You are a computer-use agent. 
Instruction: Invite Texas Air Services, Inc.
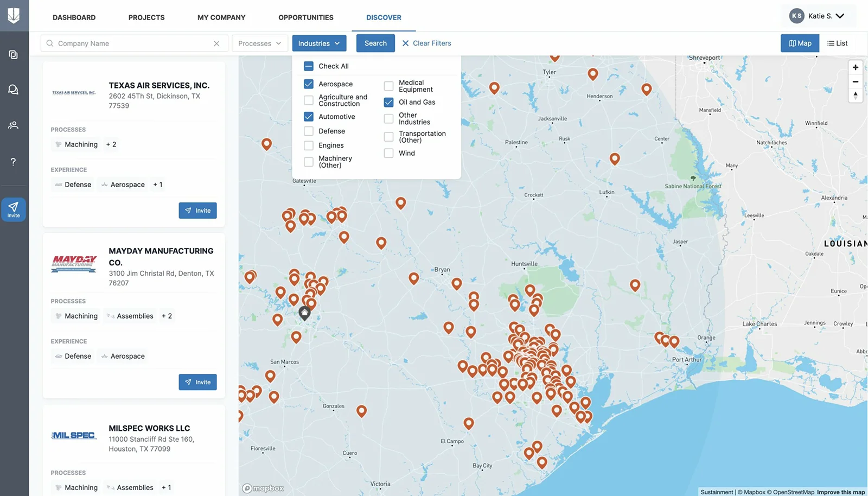(x=198, y=211)
